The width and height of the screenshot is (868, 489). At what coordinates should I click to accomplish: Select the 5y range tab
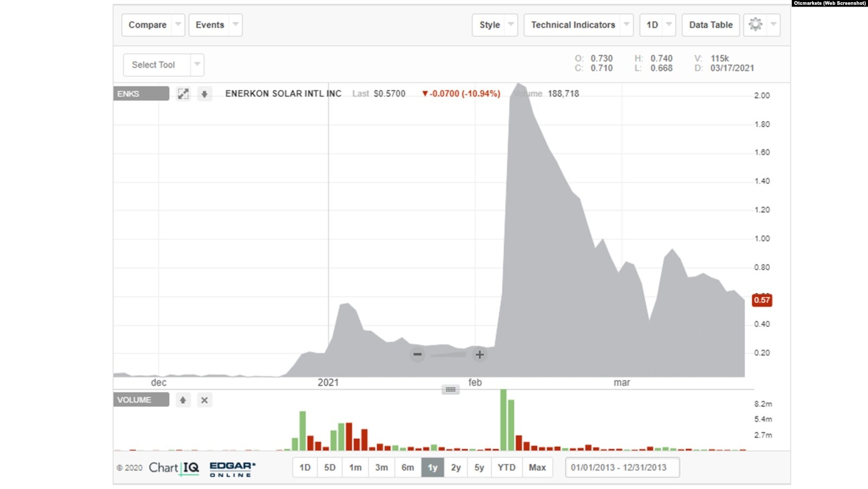coord(479,468)
